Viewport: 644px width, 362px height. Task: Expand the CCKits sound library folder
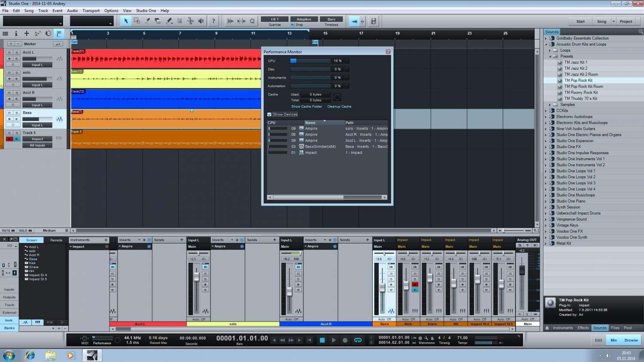pyautogui.click(x=546, y=111)
